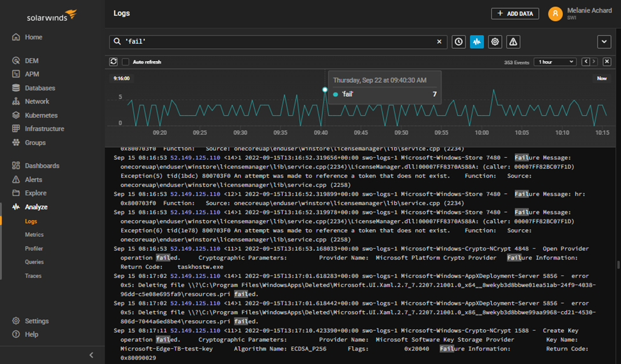Open the Kubernetes sidebar item
The image size is (621, 364).
(41, 115)
